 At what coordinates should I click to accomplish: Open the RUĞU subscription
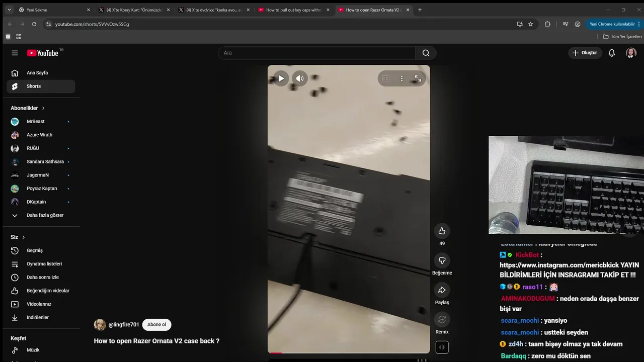tap(41, 148)
